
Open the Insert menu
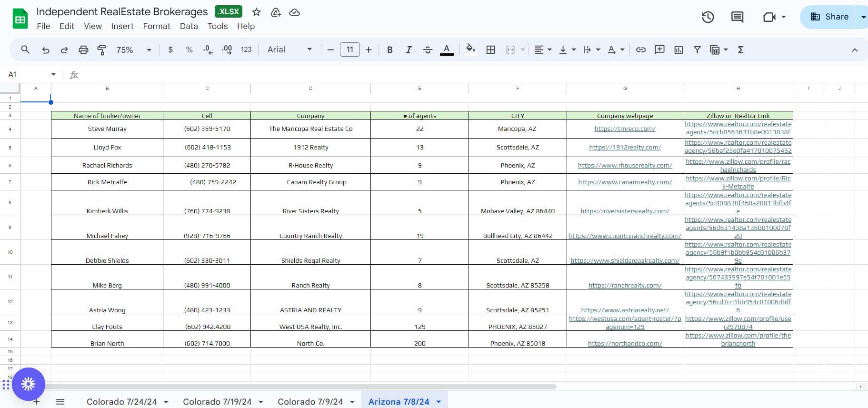[122, 26]
